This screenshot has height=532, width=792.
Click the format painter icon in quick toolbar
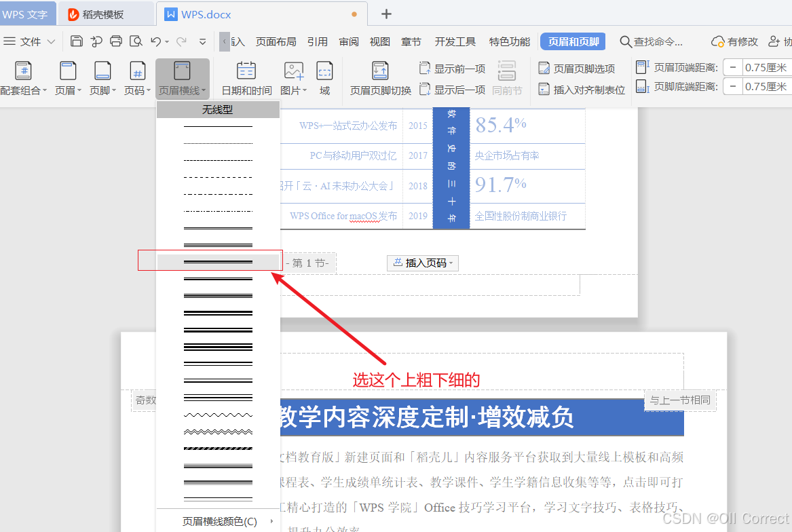pos(96,41)
